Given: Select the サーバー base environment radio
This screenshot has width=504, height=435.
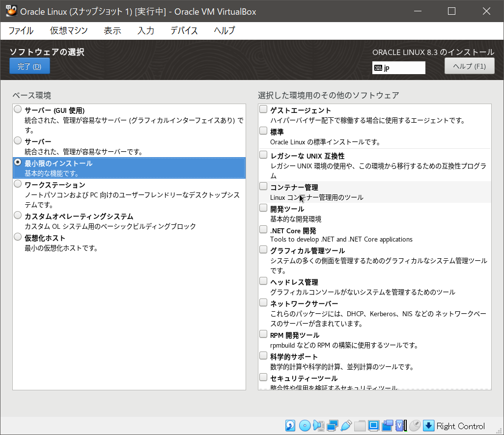Looking at the screenshot, I should [18, 140].
